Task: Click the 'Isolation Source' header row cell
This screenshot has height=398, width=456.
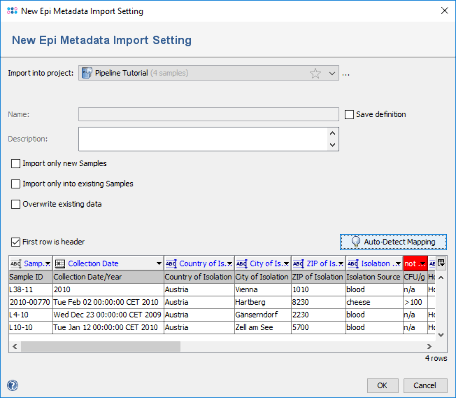Action: point(374,277)
